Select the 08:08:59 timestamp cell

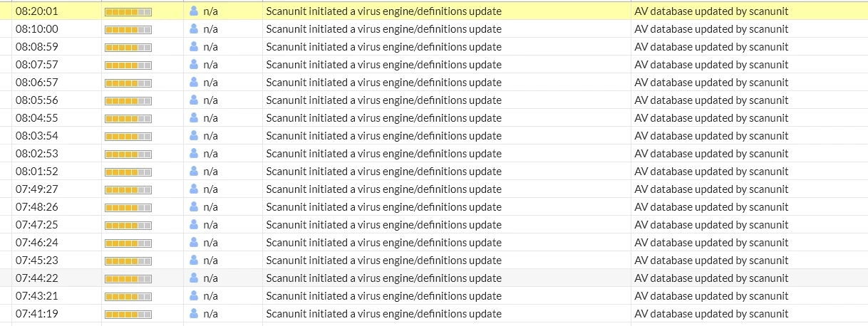(x=56, y=47)
